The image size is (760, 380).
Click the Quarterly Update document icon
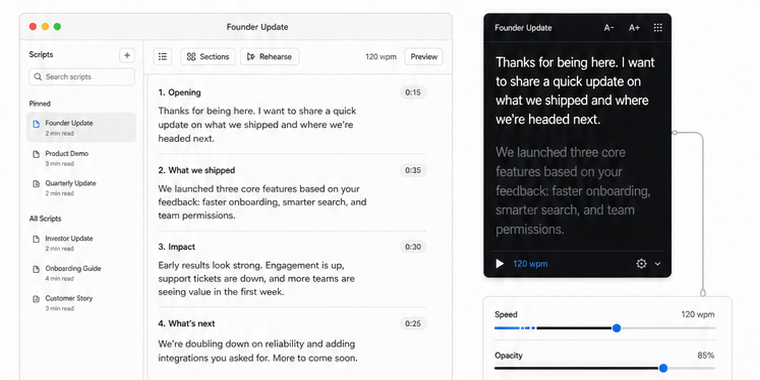pyautogui.click(x=36, y=184)
